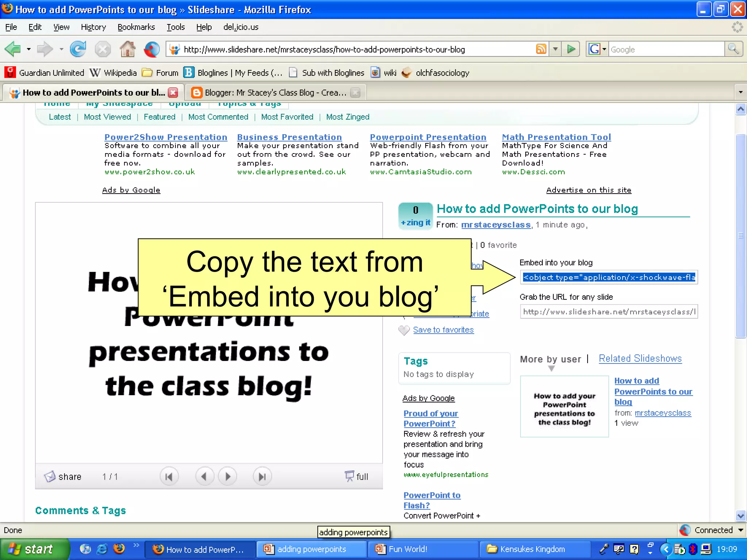Viewport: 747px width, 560px height.
Task: Open the Edit menu
Action: 35,27
